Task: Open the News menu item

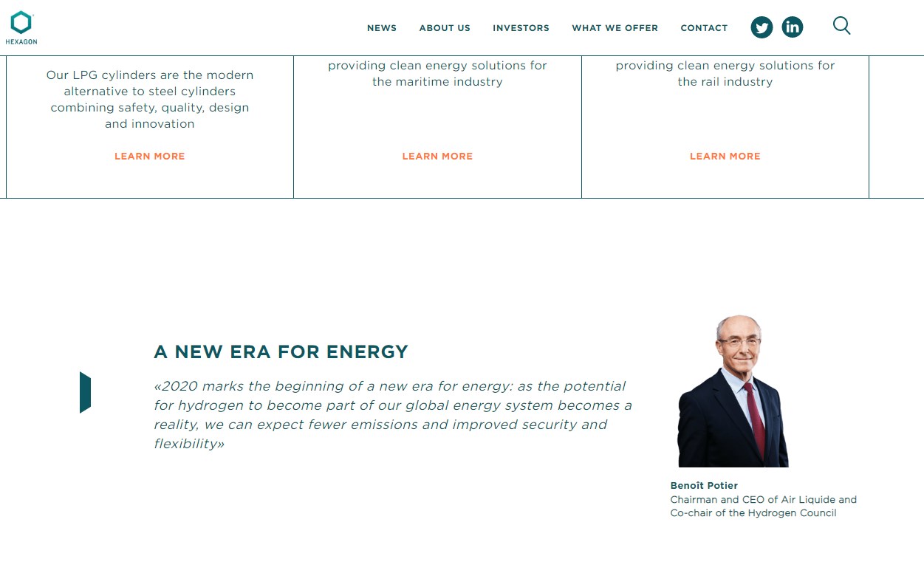Action: 382,28
